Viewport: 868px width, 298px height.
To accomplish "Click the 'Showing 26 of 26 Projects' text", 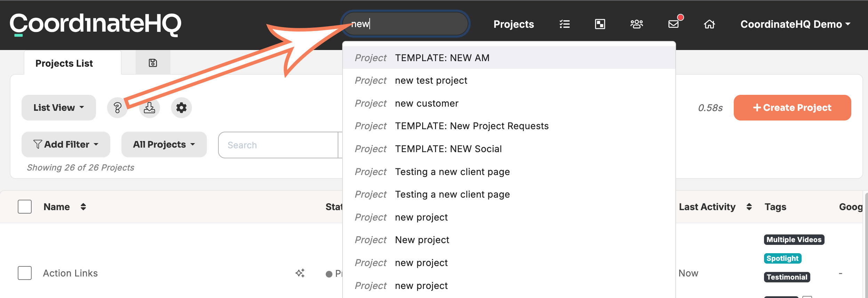I will coord(80,167).
